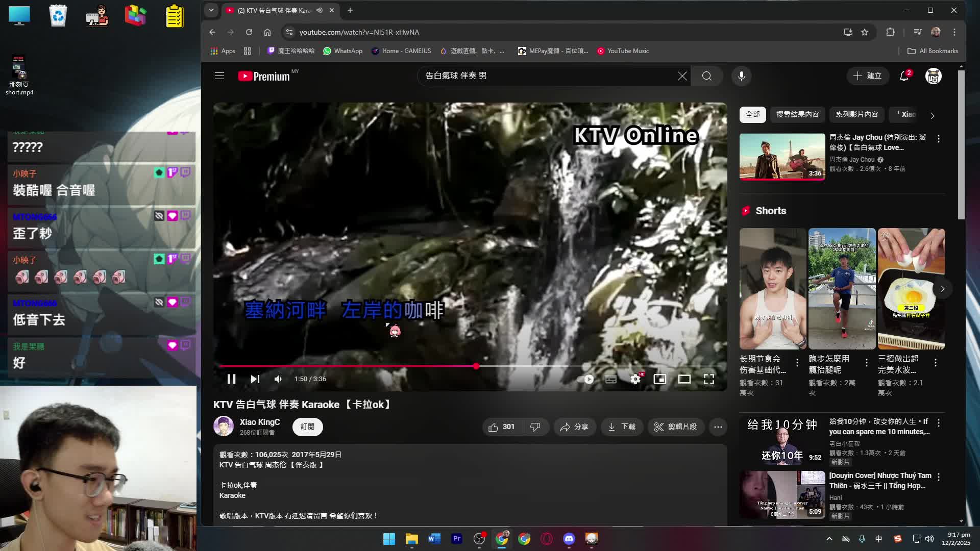The image size is (980, 551).
Task: Open Xiao KingC channel link
Action: pyautogui.click(x=260, y=422)
